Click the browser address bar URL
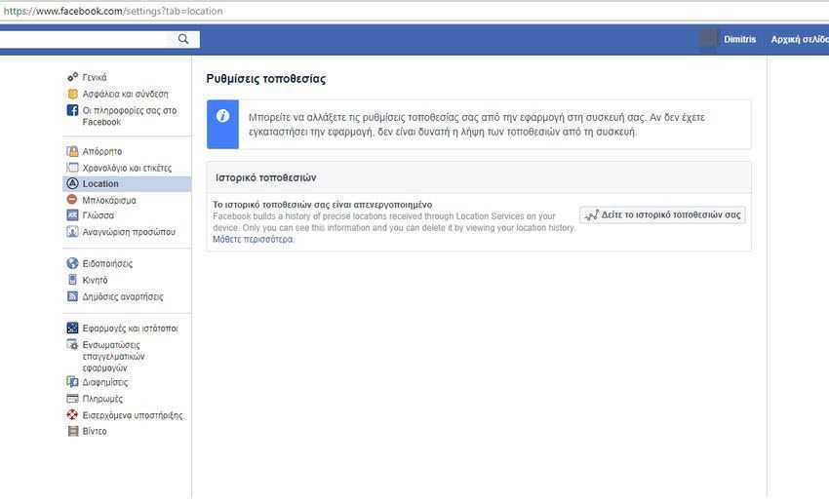The width and height of the screenshot is (829, 504). [x=113, y=11]
